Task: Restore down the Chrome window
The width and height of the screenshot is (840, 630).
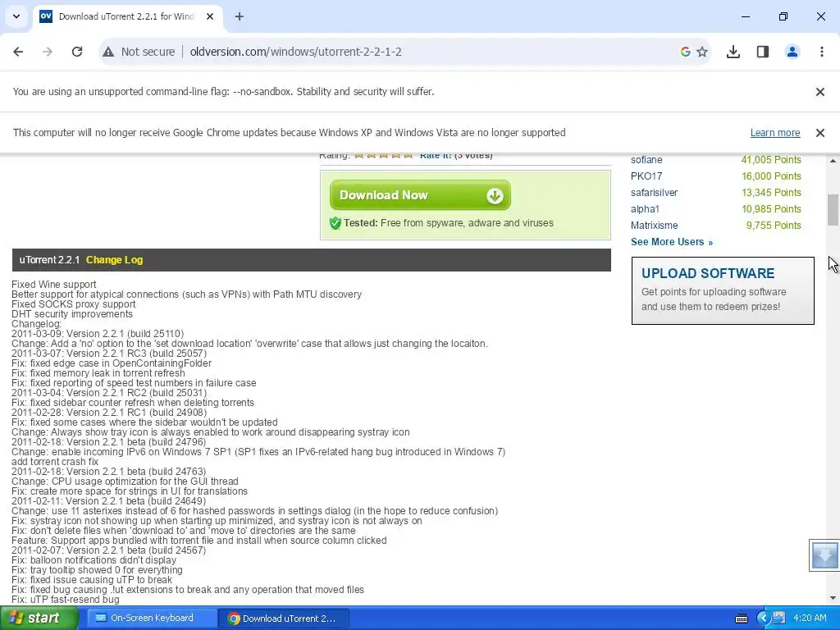Action: (783, 16)
